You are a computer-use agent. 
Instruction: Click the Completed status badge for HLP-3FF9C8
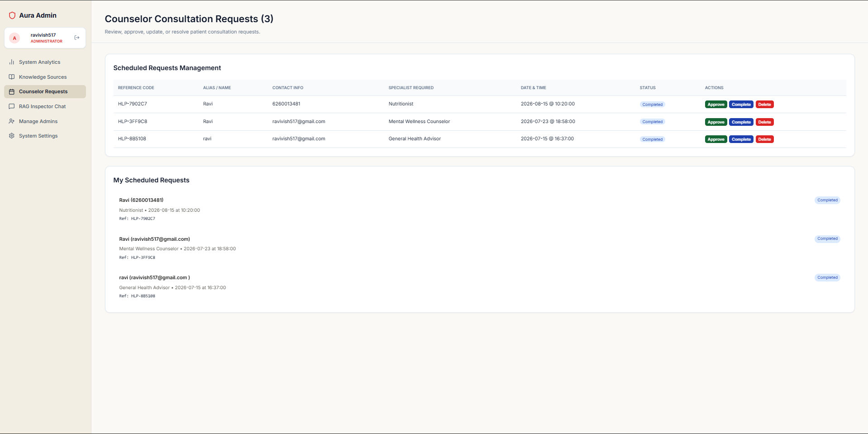tap(652, 122)
